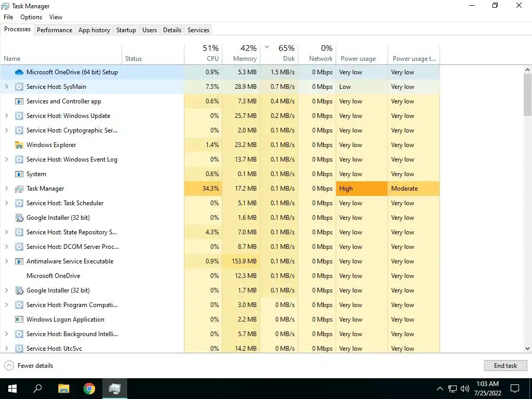Click the End task button
The height and width of the screenshot is (399, 532).
tap(506, 366)
